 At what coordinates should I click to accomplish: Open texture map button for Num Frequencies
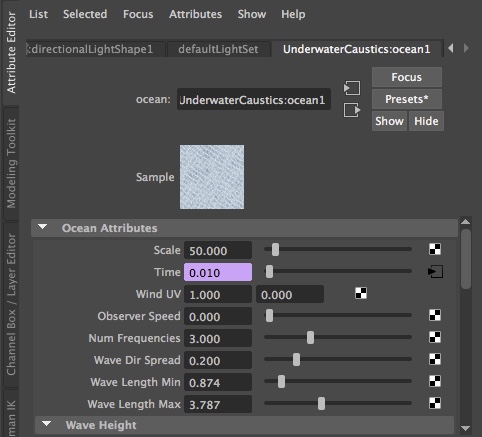pos(435,337)
